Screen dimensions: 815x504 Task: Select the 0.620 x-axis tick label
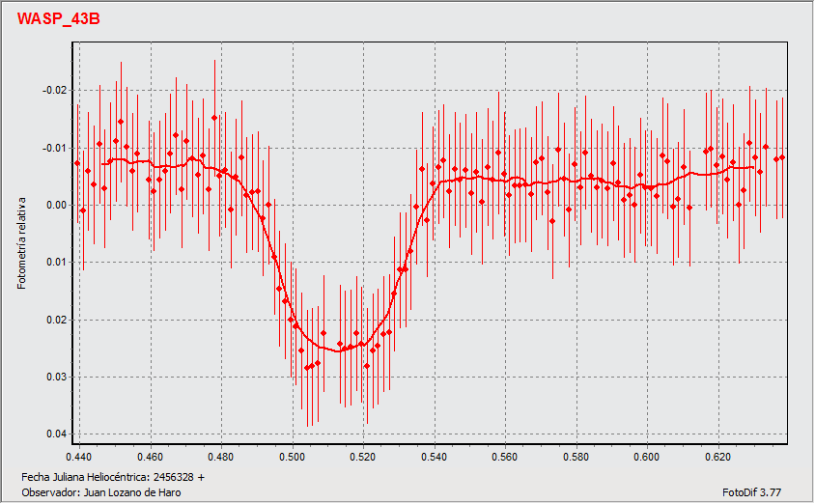point(717,455)
